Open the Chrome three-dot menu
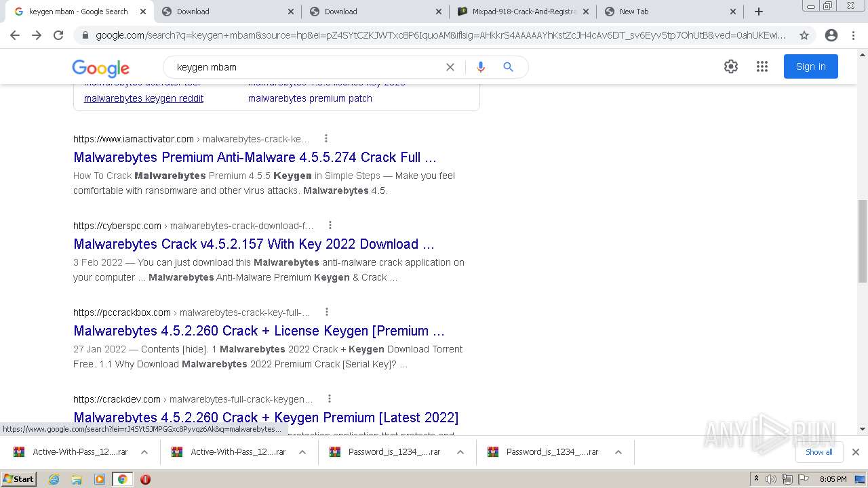 pos(853,35)
